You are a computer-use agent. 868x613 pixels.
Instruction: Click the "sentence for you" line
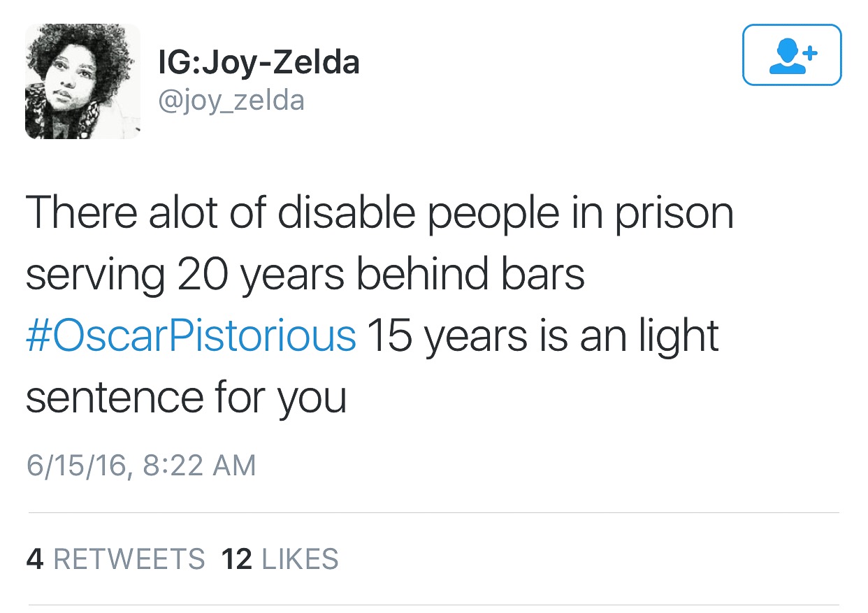coord(186,397)
